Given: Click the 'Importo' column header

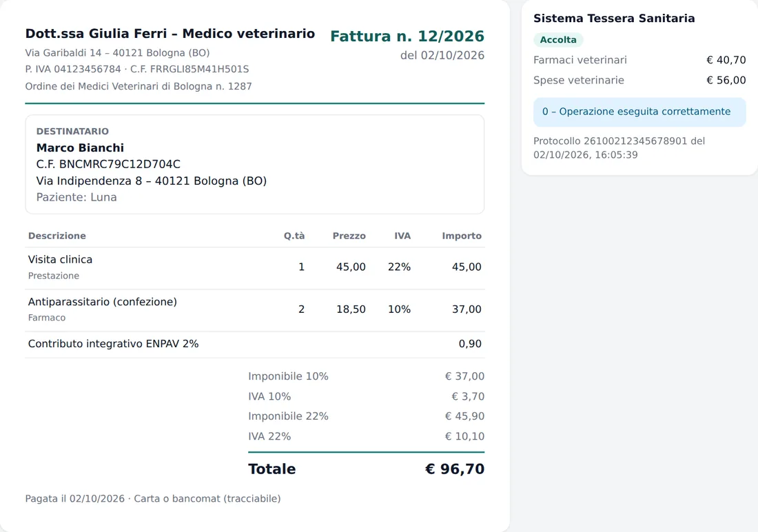Looking at the screenshot, I should coord(462,236).
